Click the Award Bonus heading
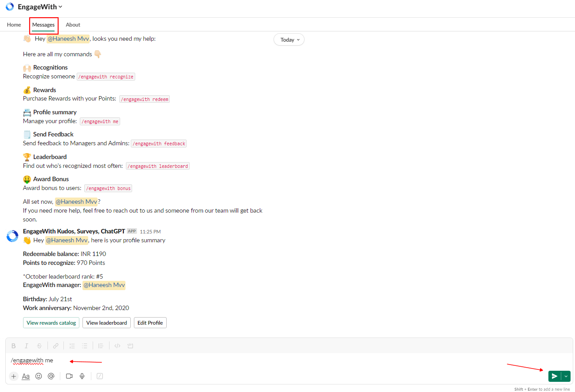 tap(51, 179)
